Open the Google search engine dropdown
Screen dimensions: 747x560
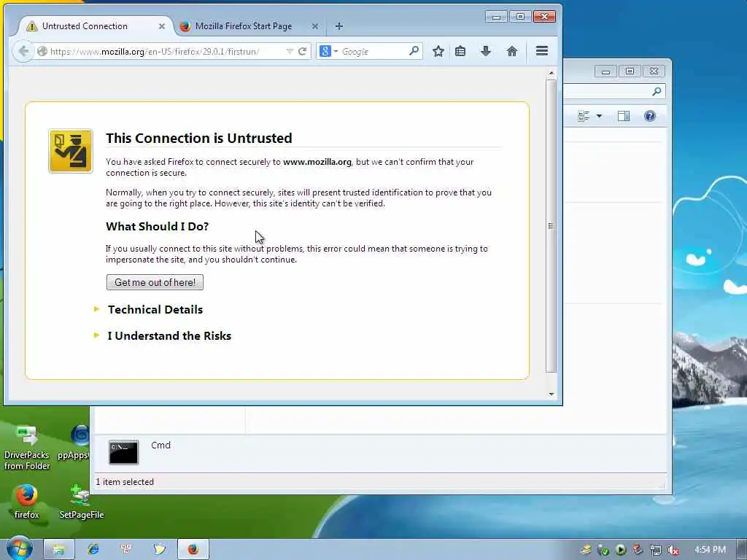[336, 51]
